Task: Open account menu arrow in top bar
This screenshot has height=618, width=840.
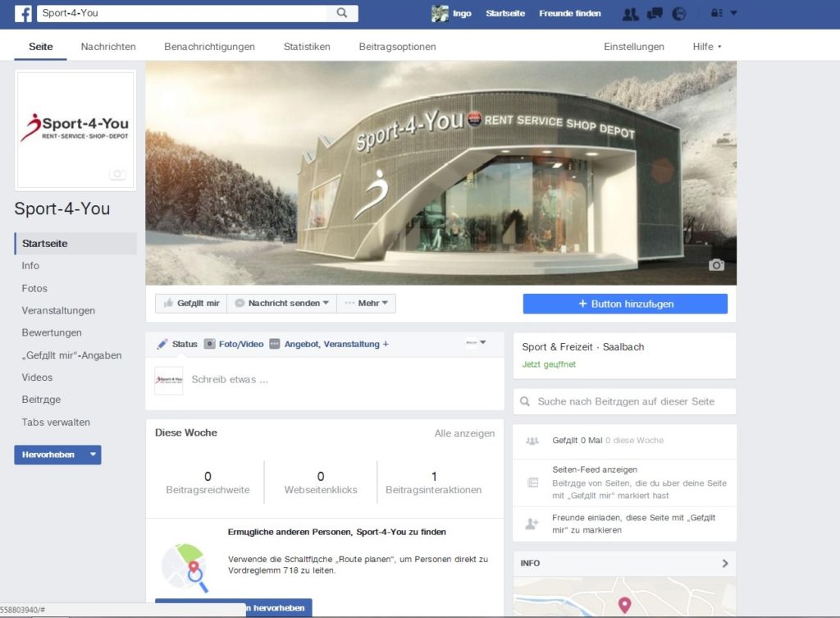Action: point(734,13)
